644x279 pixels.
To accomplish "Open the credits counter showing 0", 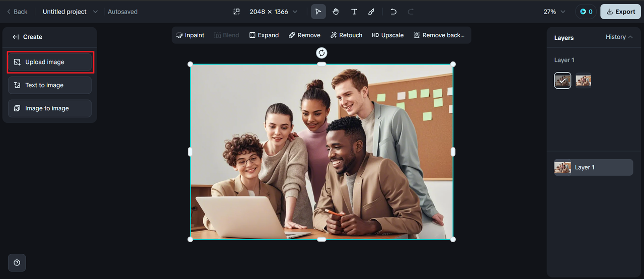I will (586, 12).
